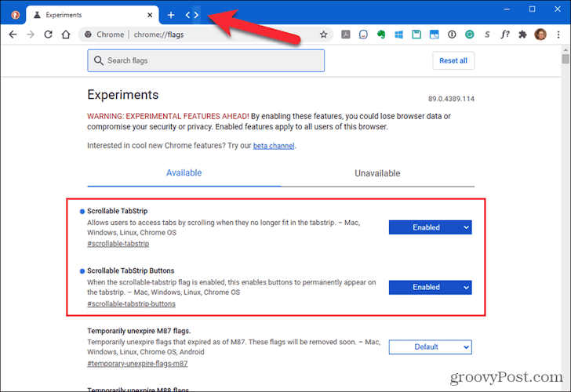Select the Experiments tab
Viewport: 571px width, 392px height.
pos(93,15)
